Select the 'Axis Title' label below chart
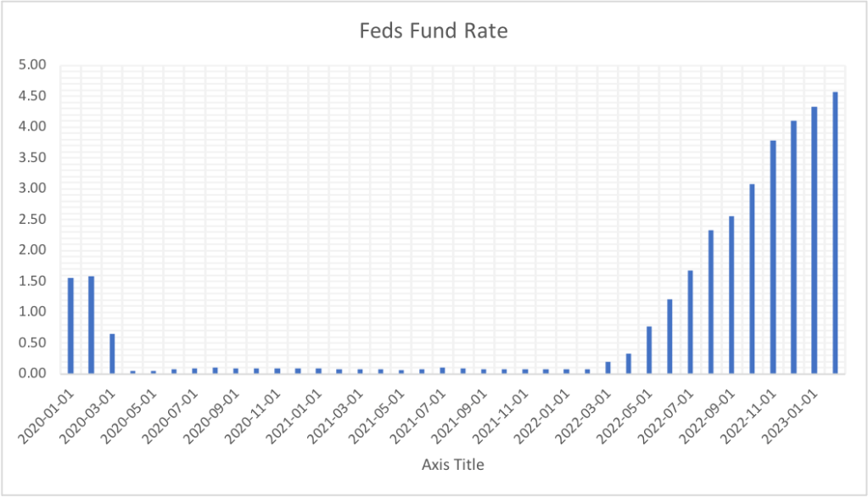 click(452, 465)
